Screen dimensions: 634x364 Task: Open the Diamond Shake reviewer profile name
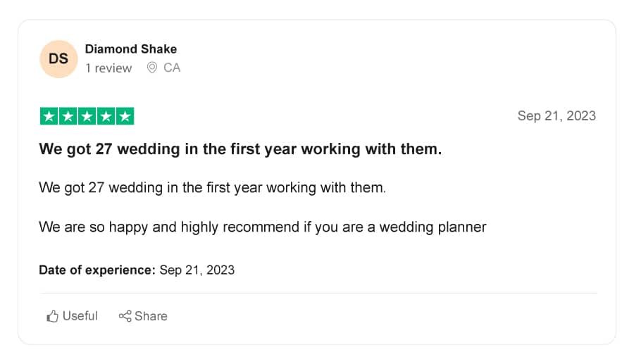[x=130, y=49]
